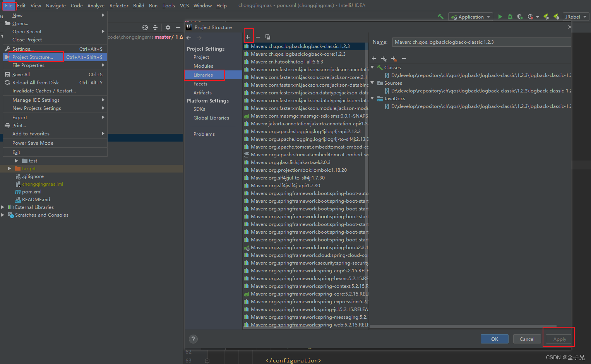591x364 pixels.
Task: Select chongqingmas.iml file
Action: 42,184
